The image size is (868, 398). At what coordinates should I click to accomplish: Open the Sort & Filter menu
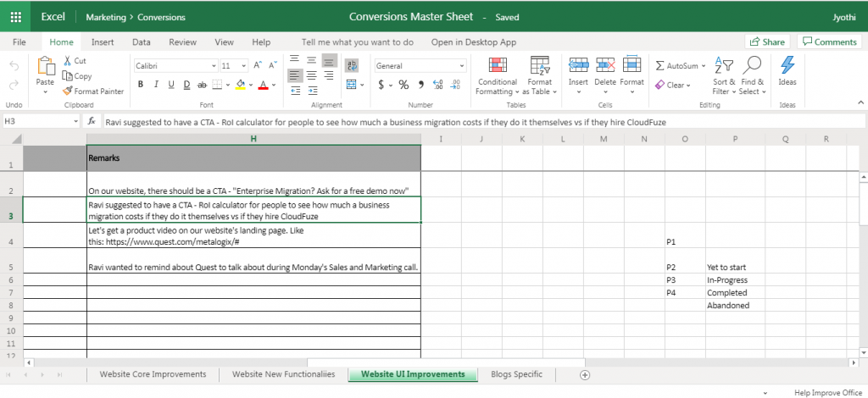click(724, 75)
